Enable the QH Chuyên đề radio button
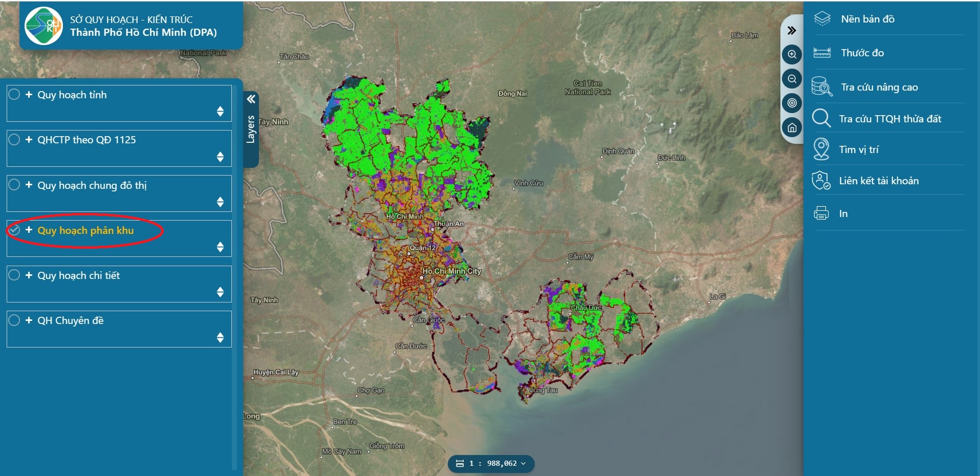This screenshot has height=476, width=980. pos(14,320)
